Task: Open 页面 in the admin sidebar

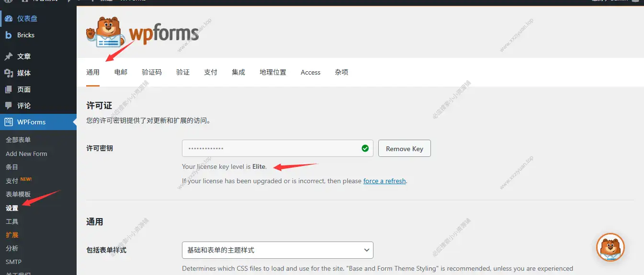Action: [x=38, y=89]
